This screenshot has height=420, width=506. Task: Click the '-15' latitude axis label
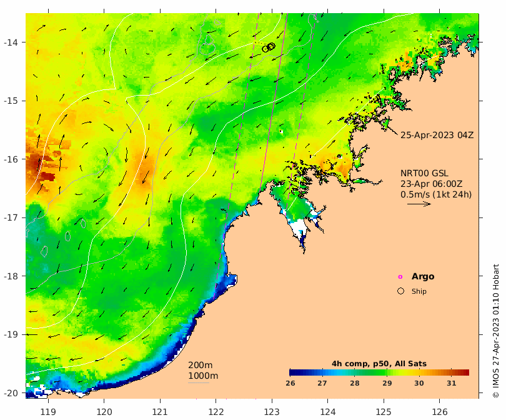[11, 101]
